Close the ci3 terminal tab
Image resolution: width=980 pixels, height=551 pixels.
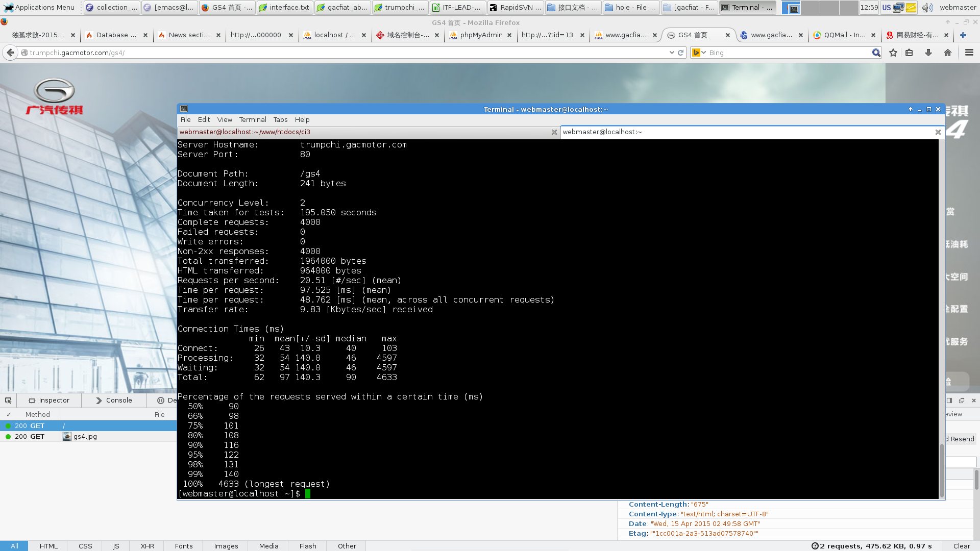[554, 132]
